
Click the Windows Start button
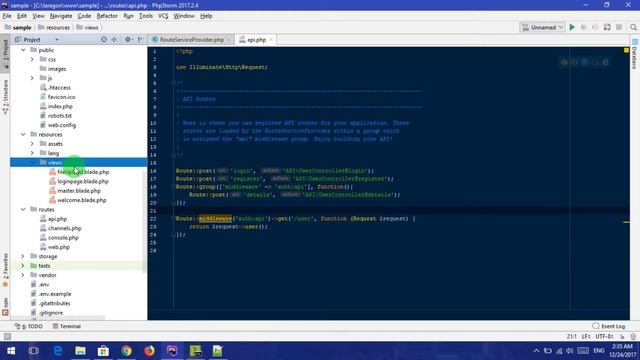[x=11, y=351]
